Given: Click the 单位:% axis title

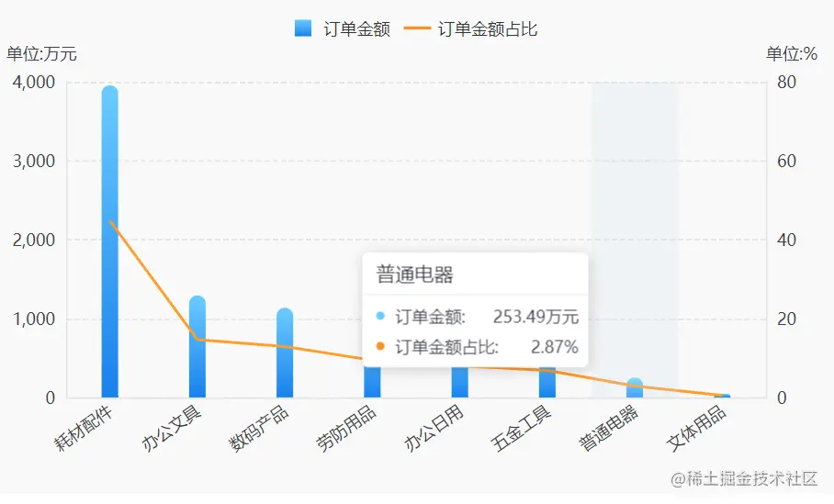Looking at the screenshot, I should (x=792, y=53).
